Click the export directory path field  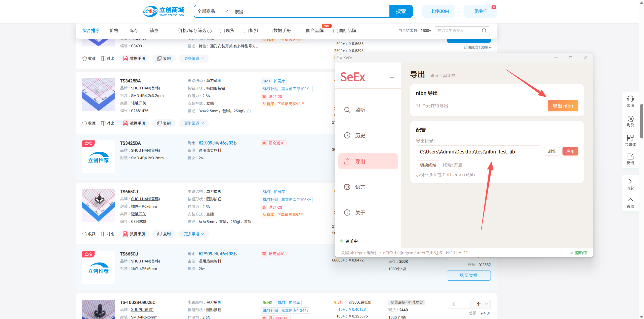(x=478, y=152)
